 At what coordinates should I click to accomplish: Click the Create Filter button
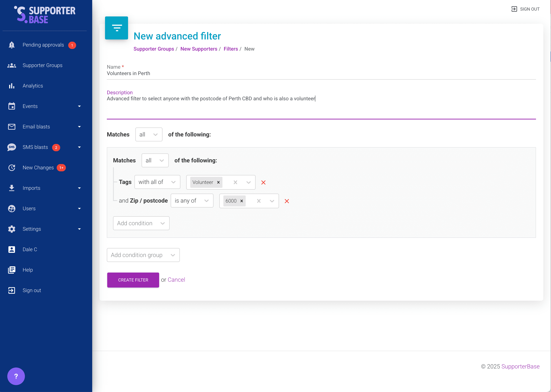click(x=133, y=280)
